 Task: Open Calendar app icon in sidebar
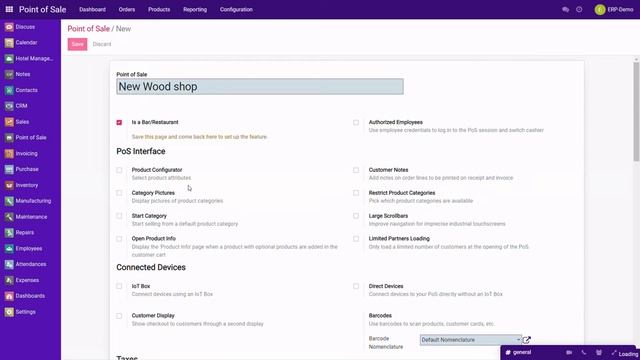tap(9, 42)
